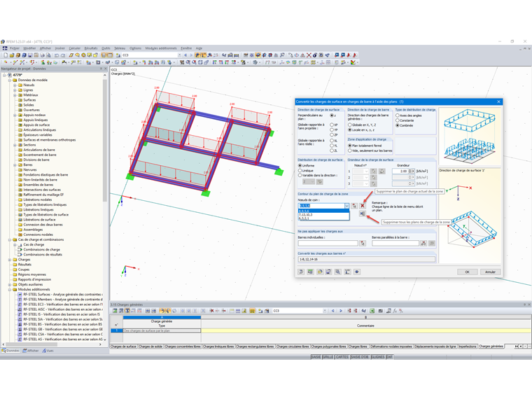This screenshot has width=532, height=399.
Task: Click the first icon in table toolbar
Action: click(115, 311)
